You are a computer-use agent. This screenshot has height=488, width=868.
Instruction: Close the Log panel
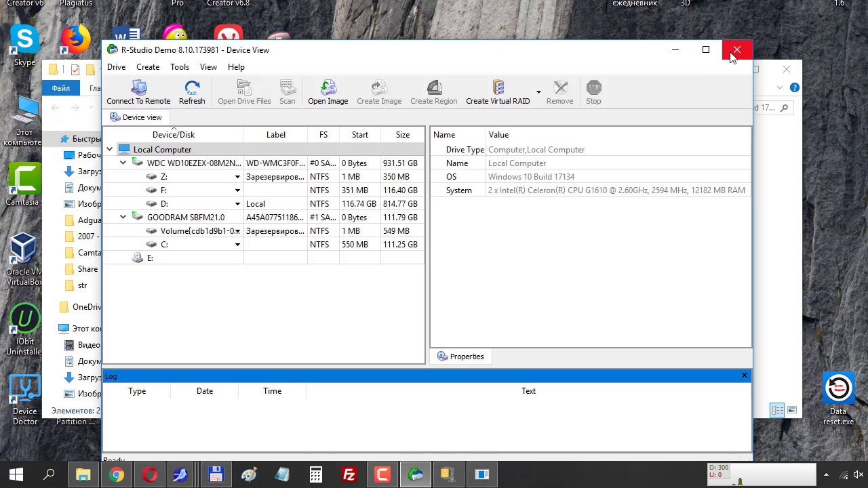pos(745,375)
